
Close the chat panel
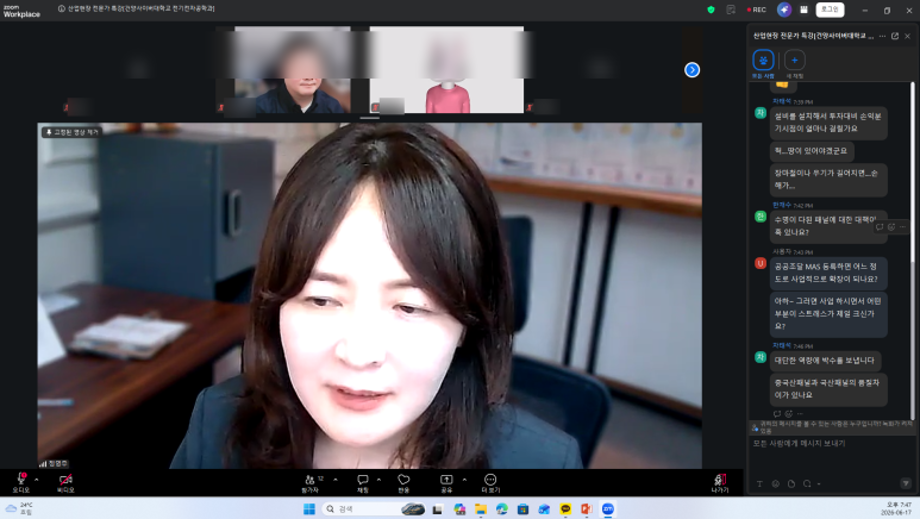tap(908, 36)
